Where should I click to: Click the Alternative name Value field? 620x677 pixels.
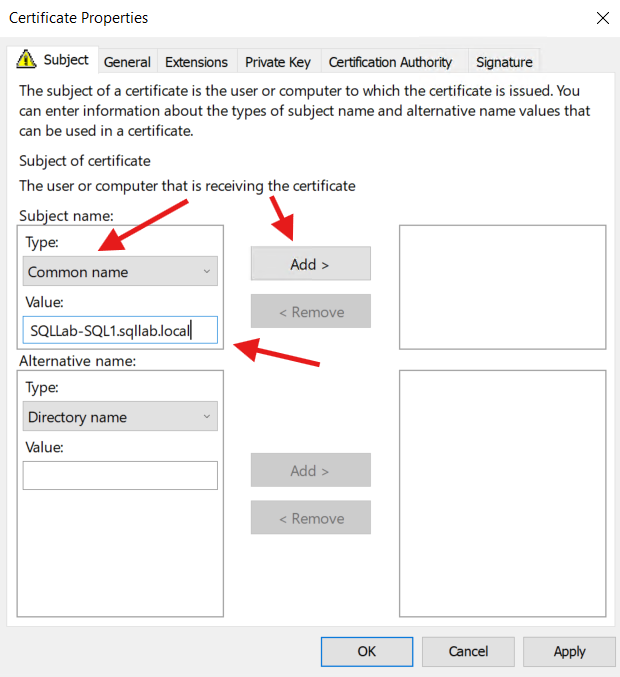pos(120,475)
